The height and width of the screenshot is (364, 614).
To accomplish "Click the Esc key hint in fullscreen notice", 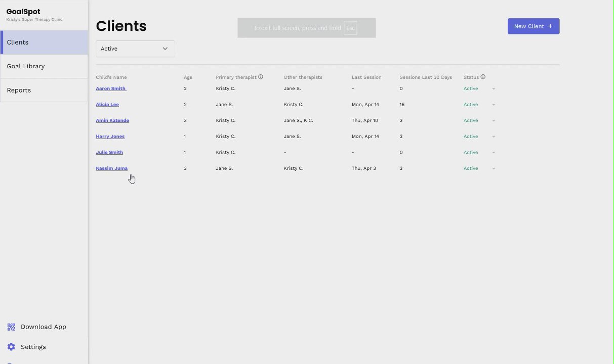I will pos(350,28).
